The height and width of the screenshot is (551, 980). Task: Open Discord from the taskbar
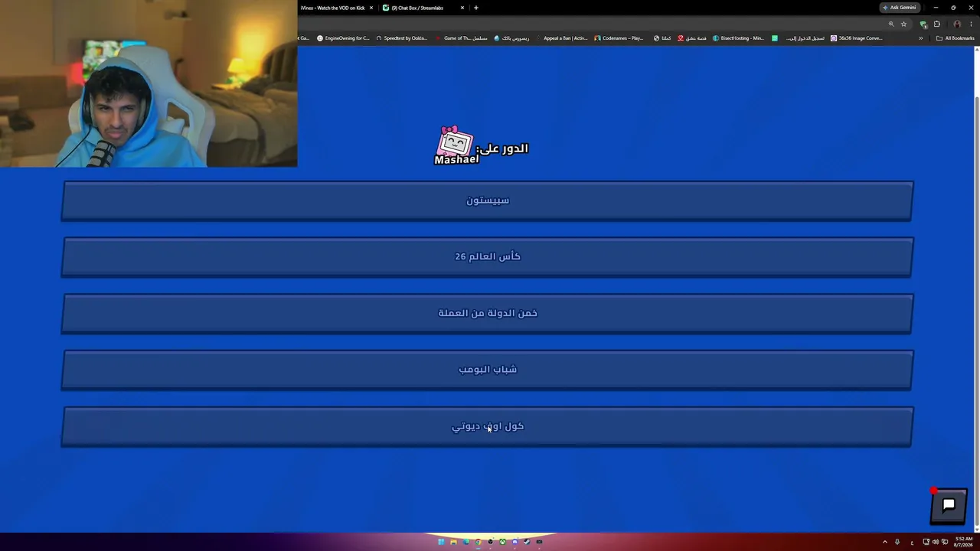point(514,542)
